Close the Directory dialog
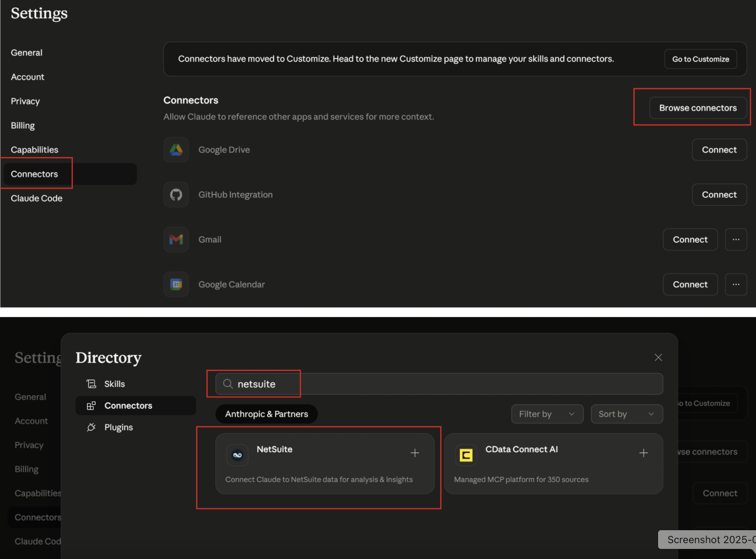Screen dimensions: 756x559 coord(658,357)
